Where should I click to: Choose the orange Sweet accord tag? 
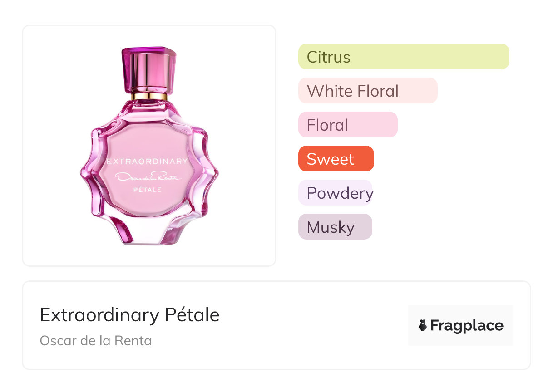336,159
